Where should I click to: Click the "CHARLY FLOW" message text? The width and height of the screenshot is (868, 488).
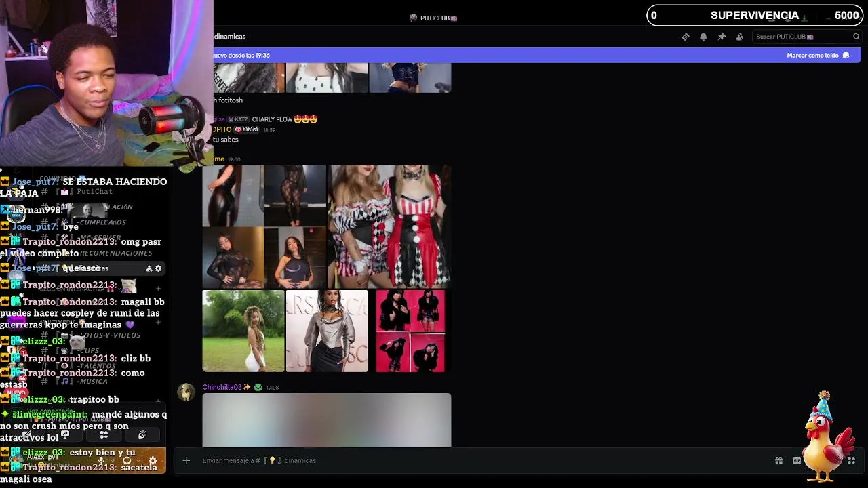click(272, 119)
